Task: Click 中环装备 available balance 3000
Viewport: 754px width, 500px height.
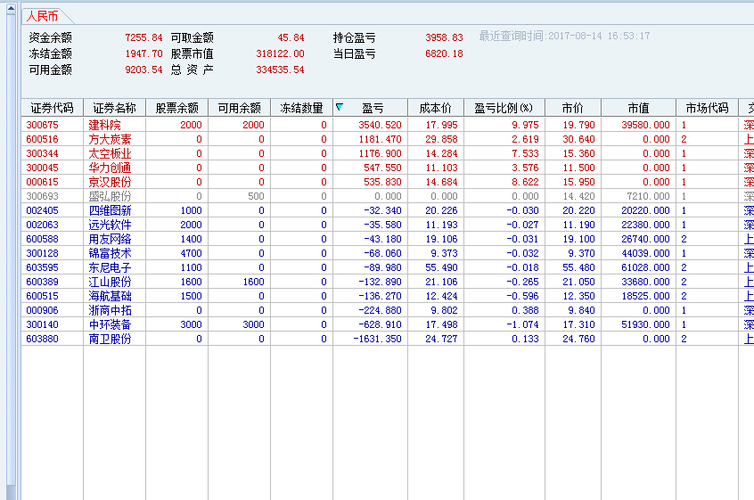Action: [x=253, y=325]
